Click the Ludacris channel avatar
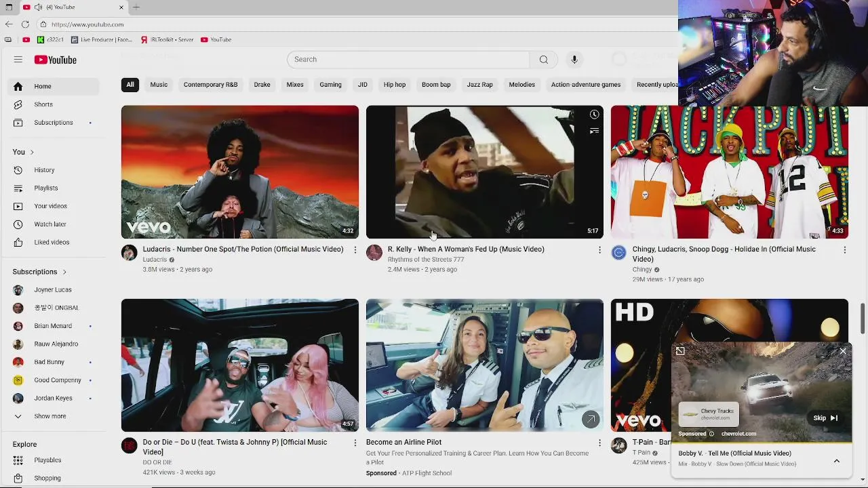 (x=129, y=253)
